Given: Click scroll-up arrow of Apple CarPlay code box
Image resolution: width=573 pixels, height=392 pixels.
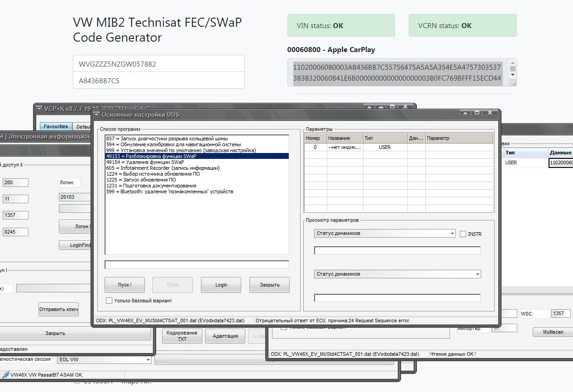Looking at the screenshot, I should click(x=512, y=63).
